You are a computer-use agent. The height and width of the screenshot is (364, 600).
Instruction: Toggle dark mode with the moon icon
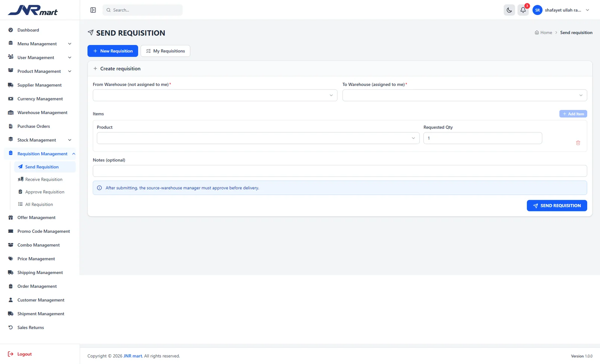(x=509, y=10)
